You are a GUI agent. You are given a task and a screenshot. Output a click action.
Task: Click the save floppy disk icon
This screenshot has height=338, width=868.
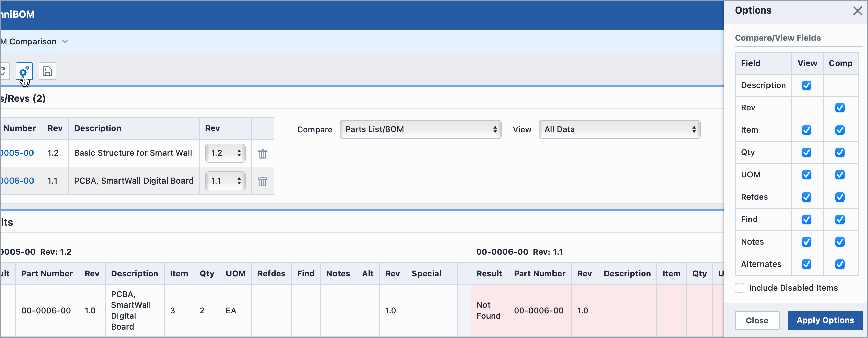(47, 71)
